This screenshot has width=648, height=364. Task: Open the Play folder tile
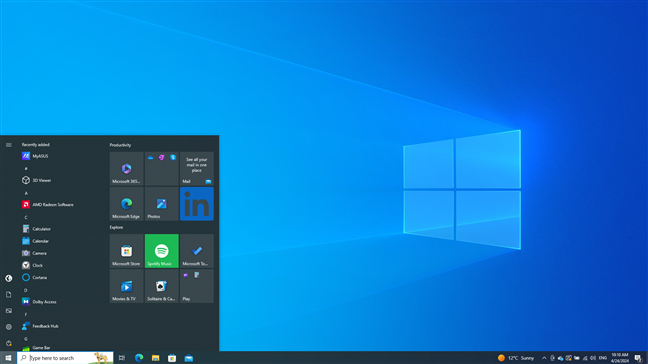(197, 286)
